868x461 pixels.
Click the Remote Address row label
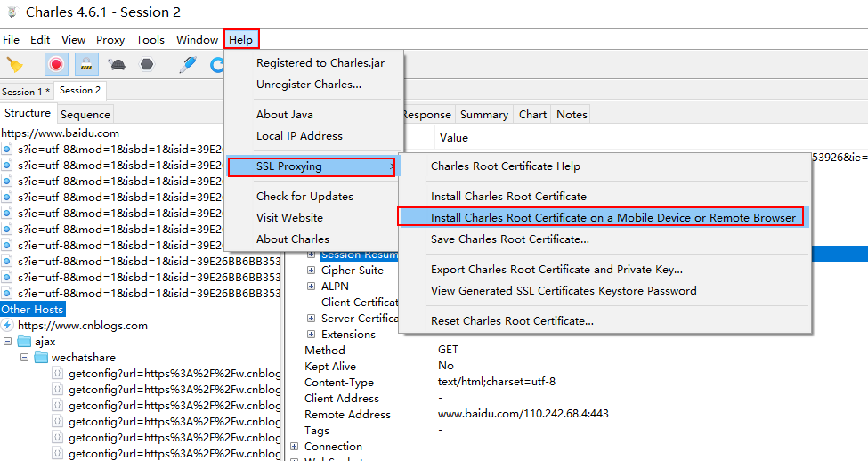347,415
